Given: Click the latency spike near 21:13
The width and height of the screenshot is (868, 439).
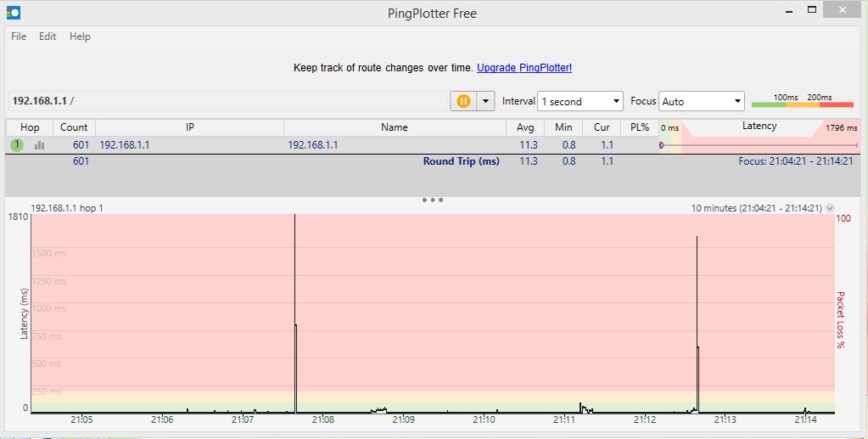Looking at the screenshot, I should coord(697,324).
